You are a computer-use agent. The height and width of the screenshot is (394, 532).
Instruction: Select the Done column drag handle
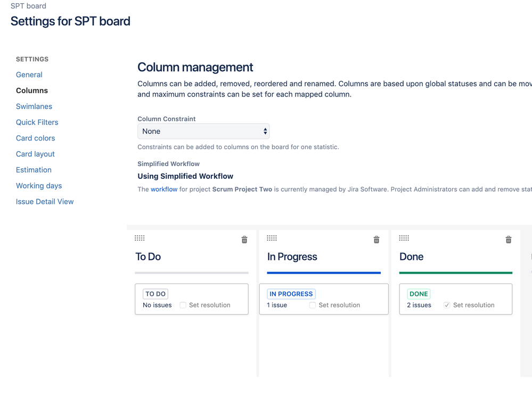coord(404,238)
